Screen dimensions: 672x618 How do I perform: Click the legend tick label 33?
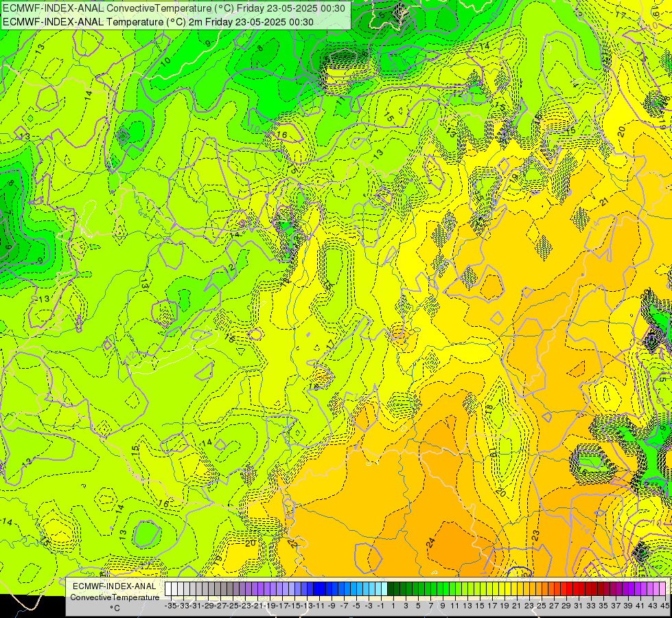(x=591, y=606)
